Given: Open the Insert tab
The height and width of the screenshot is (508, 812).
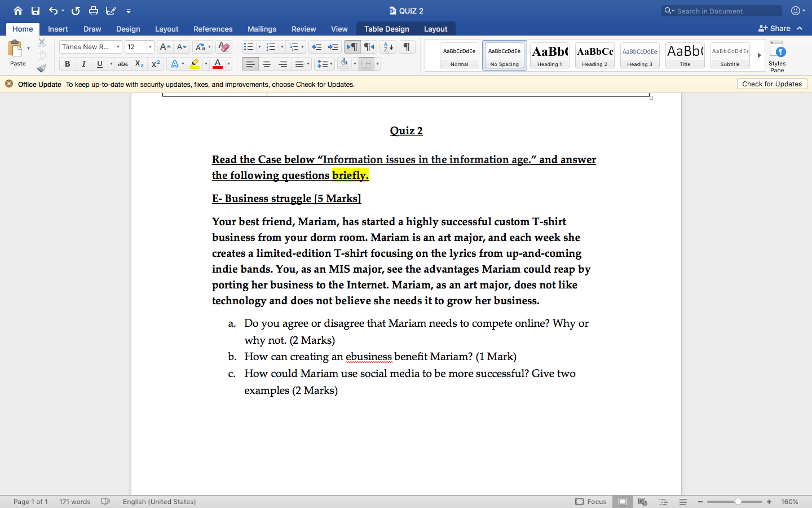Looking at the screenshot, I should click(x=58, y=29).
